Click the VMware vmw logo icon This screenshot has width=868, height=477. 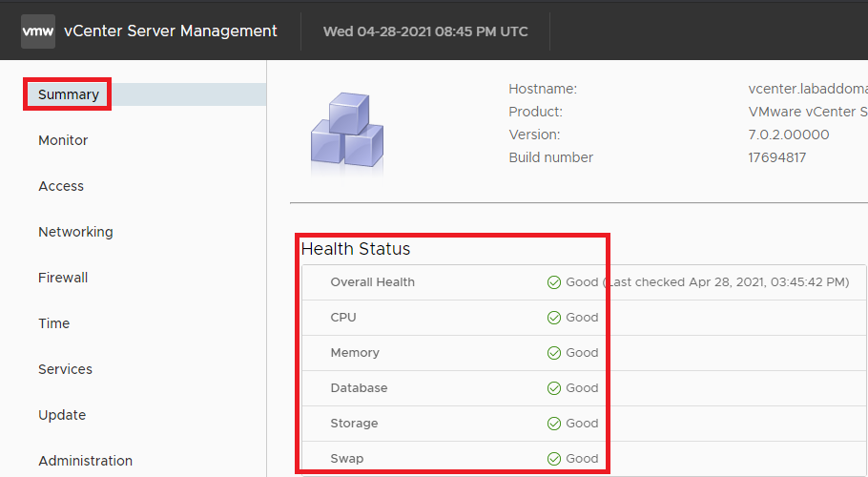(38, 31)
